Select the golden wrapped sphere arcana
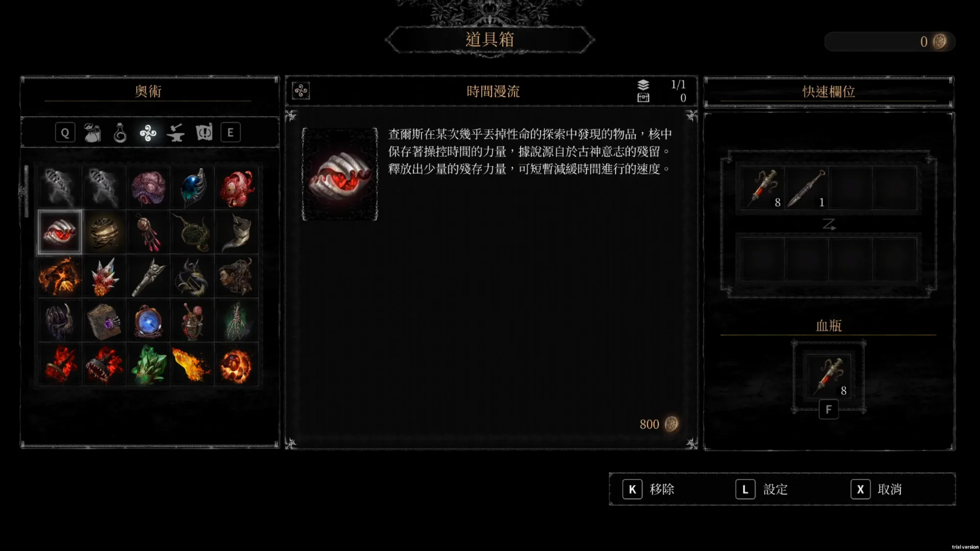980x551 pixels. click(104, 232)
